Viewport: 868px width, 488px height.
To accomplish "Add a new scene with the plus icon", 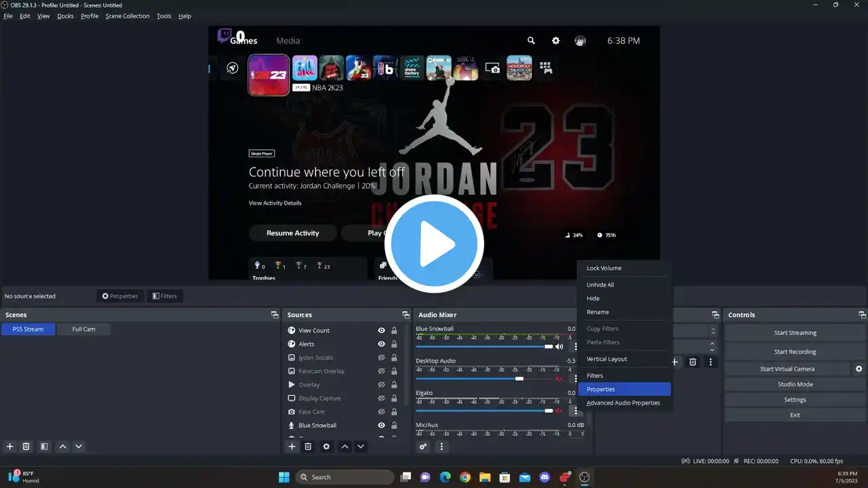I will (x=10, y=447).
